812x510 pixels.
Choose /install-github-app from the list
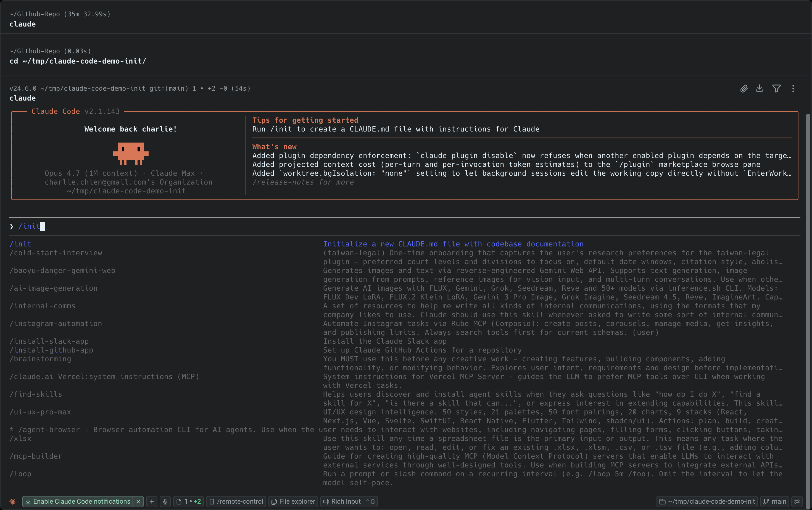pyautogui.click(x=51, y=350)
